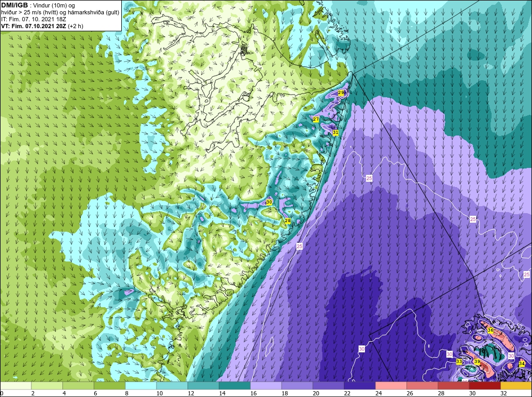Image resolution: width=532 pixels, height=397 pixels.
Task: Click the yellow gust label 27
Action: tap(316, 120)
